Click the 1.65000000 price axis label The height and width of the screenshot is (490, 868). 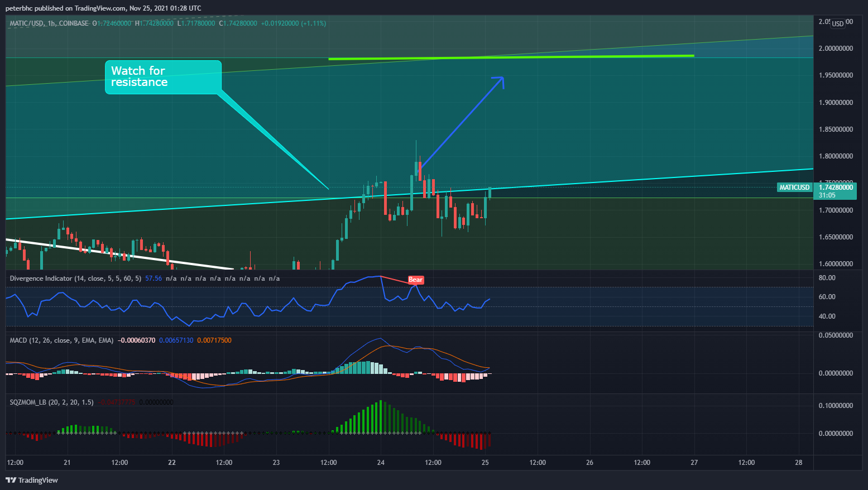point(836,237)
